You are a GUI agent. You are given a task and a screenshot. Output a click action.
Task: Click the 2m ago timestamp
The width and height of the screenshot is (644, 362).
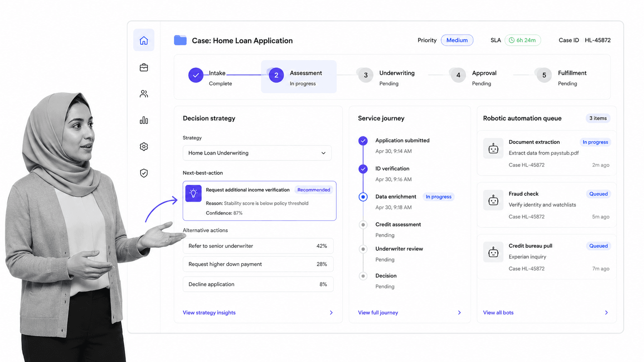click(x=600, y=165)
